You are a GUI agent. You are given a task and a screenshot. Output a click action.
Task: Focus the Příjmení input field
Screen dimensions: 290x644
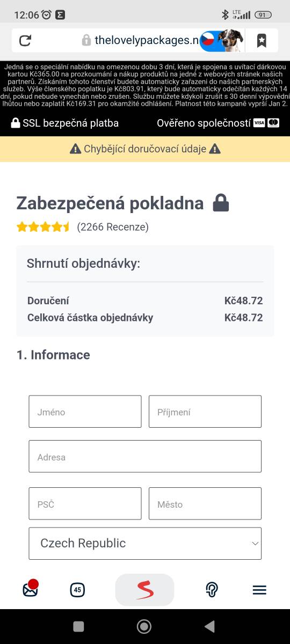click(205, 412)
